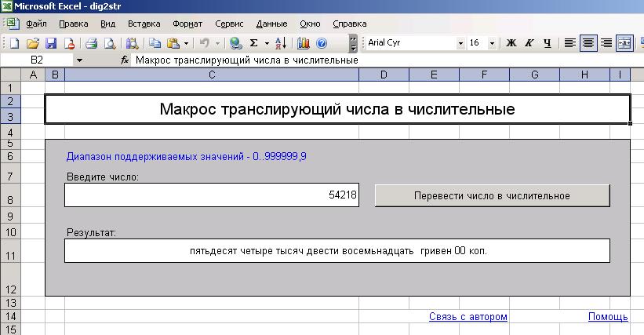Open the Данные menu
The width and height of the screenshot is (644, 335).
(271, 24)
